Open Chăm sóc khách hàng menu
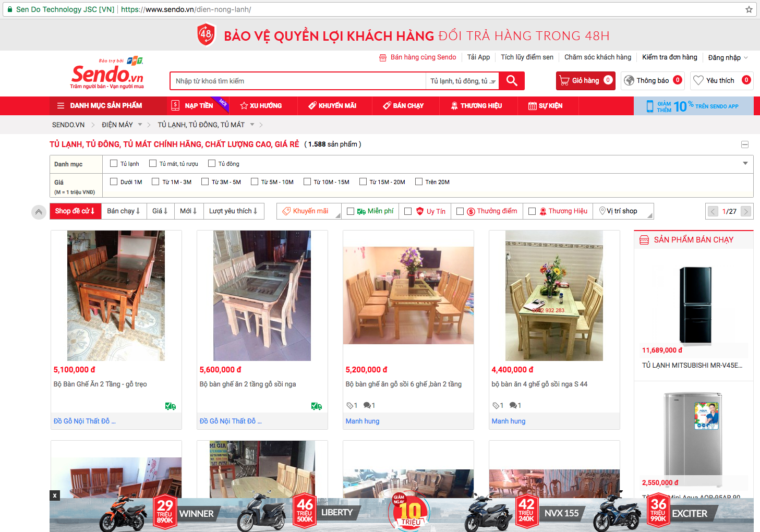The height and width of the screenshot is (532, 760). click(598, 57)
